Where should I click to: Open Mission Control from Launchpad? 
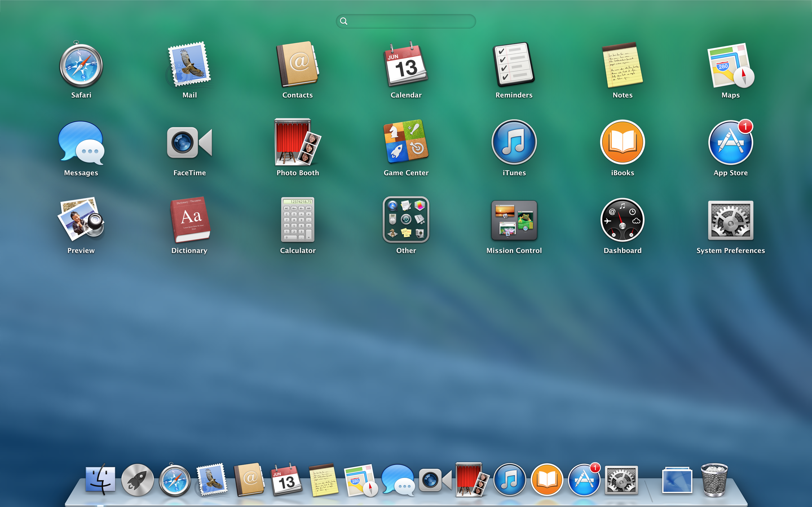click(x=514, y=220)
